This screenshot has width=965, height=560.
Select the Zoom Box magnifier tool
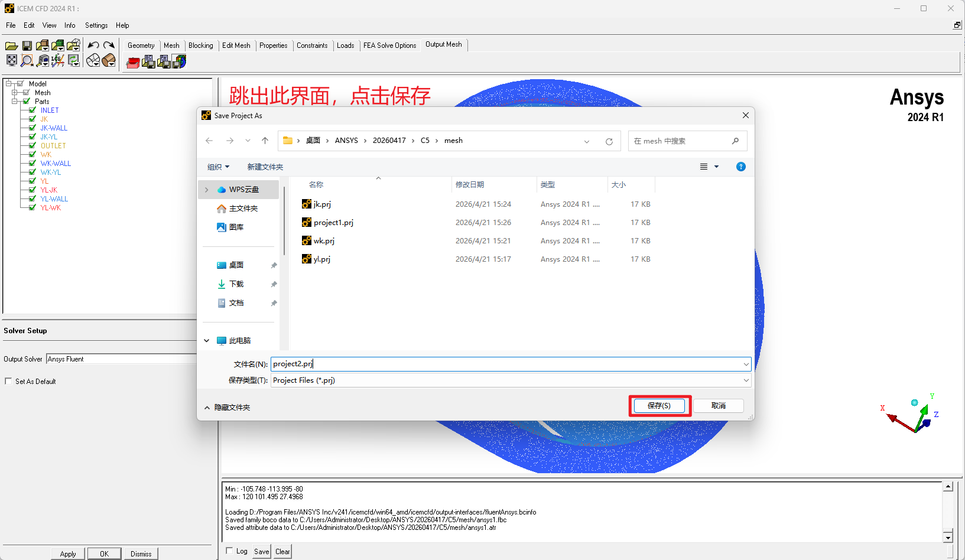click(27, 60)
